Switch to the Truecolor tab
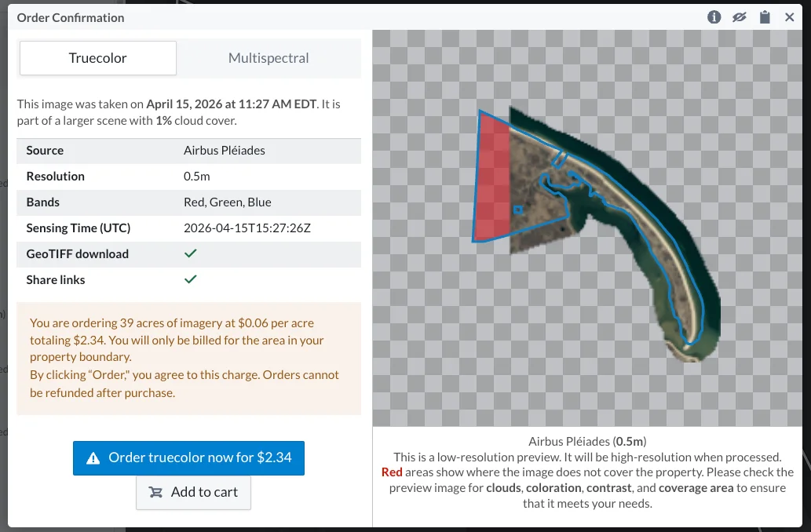This screenshot has height=532, width=811. [x=98, y=58]
